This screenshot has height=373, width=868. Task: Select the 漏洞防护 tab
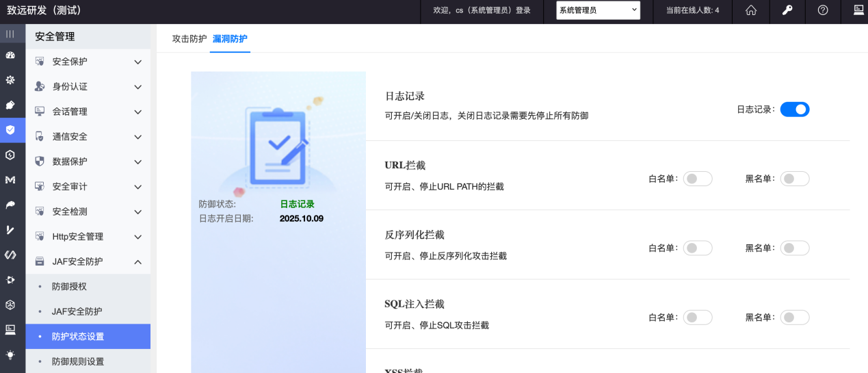coord(230,39)
